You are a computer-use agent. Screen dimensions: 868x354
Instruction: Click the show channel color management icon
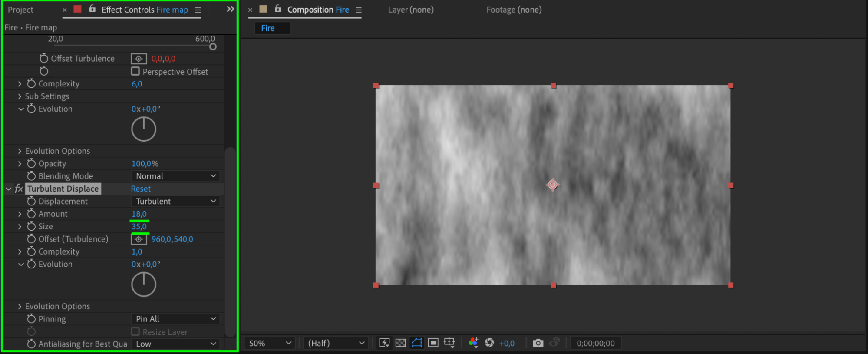coord(473,343)
